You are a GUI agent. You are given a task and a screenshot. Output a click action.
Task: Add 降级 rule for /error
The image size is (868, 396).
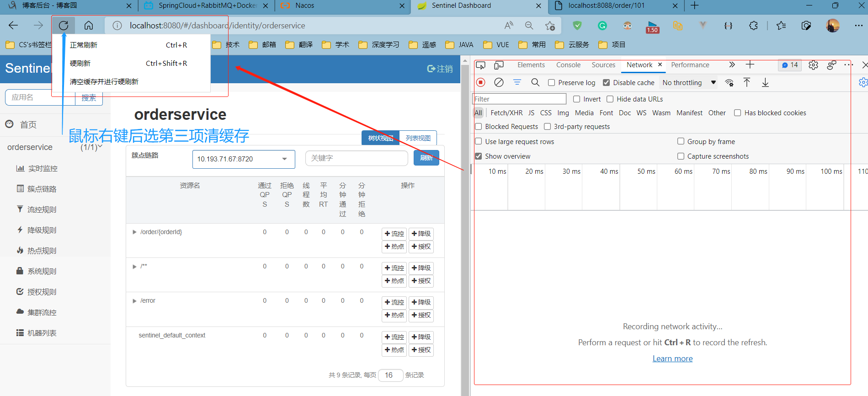point(421,302)
